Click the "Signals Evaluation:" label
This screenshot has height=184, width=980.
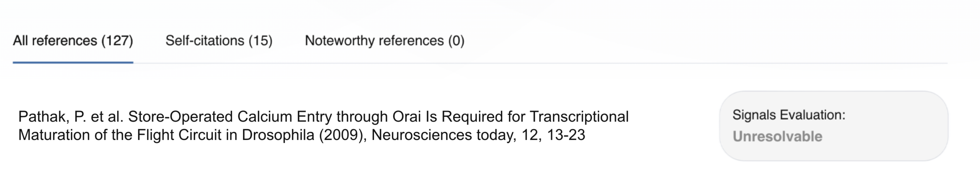(x=789, y=115)
